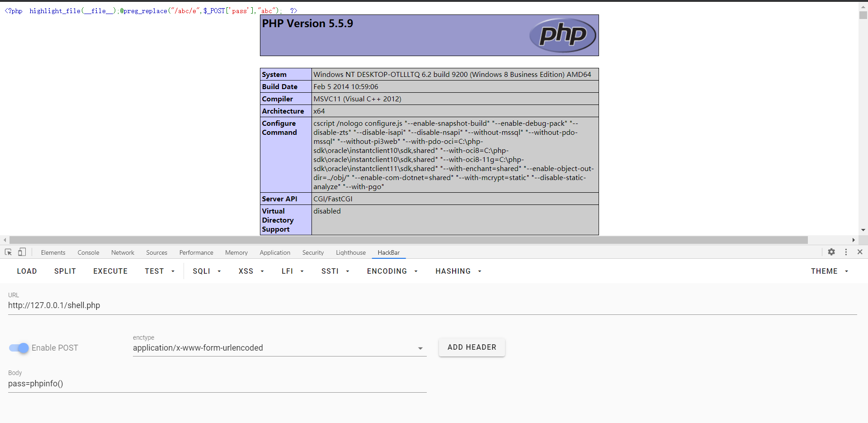Switch to the Sources tab
The height and width of the screenshot is (423, 868).
click(x=156, y=252)
